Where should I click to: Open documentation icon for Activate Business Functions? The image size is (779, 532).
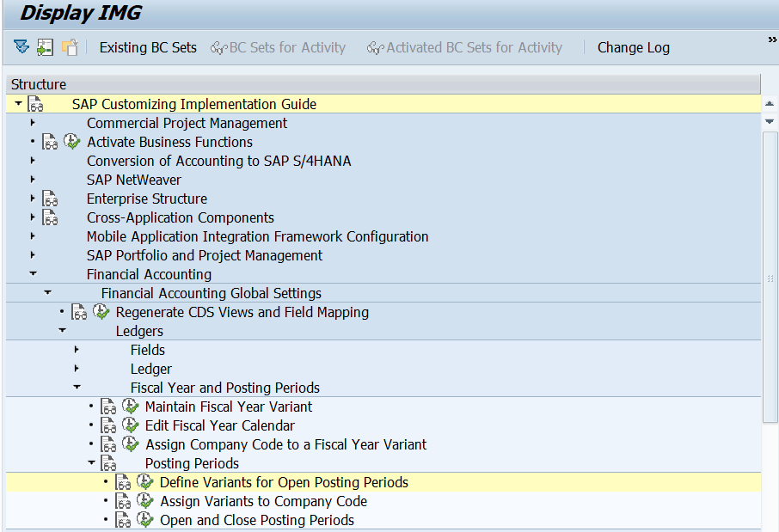(x=50, y=142)
